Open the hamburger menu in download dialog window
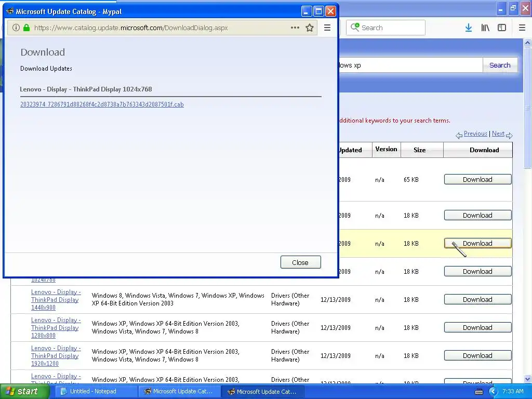The width and height of the screenshot is (532, 399). click(x=327, y=28)
